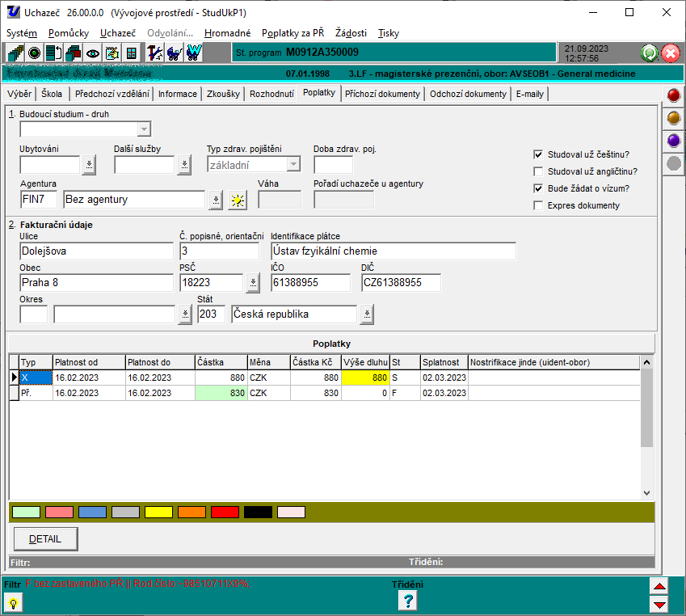Click the question mark sorting icon
686x616 pixels.
(409, 601)
